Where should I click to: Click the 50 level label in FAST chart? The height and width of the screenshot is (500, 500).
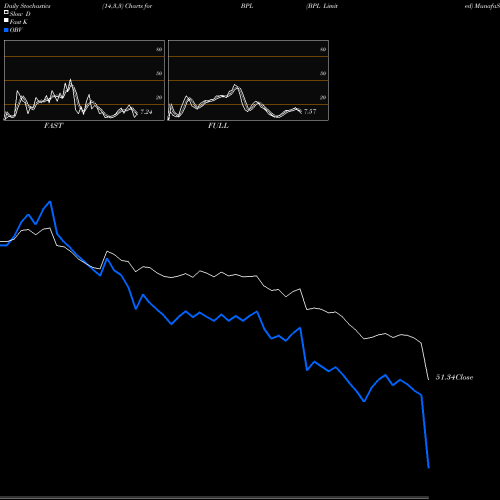[159, 73]
